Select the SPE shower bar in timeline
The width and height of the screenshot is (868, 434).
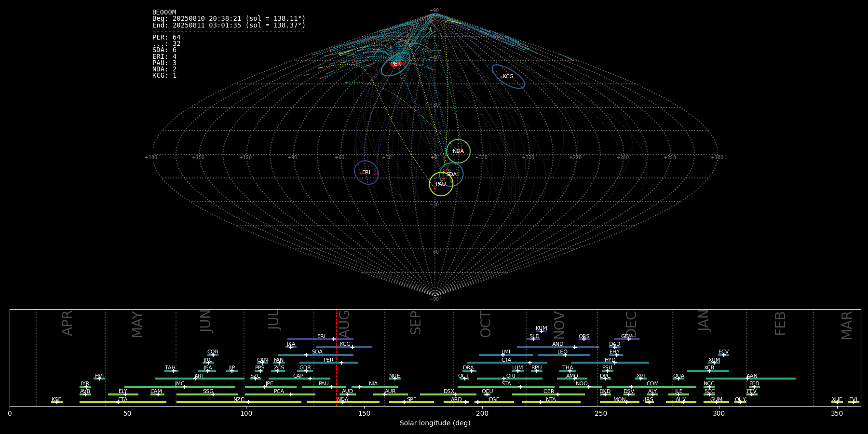411,402
